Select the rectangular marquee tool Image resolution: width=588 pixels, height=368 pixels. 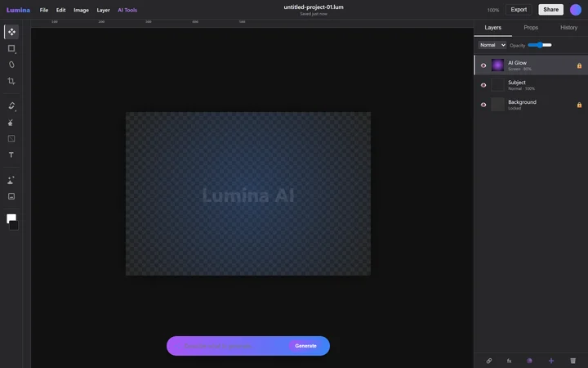click(x=11, y=48)
